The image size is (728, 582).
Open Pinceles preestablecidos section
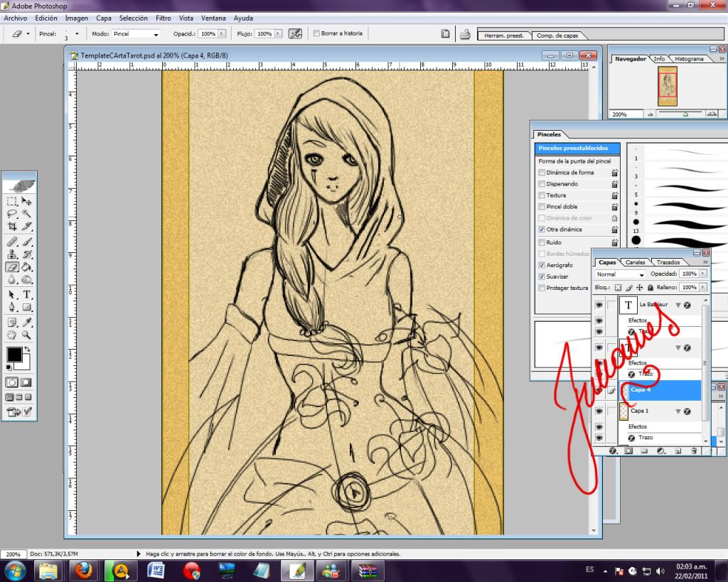tap(577, 148)
